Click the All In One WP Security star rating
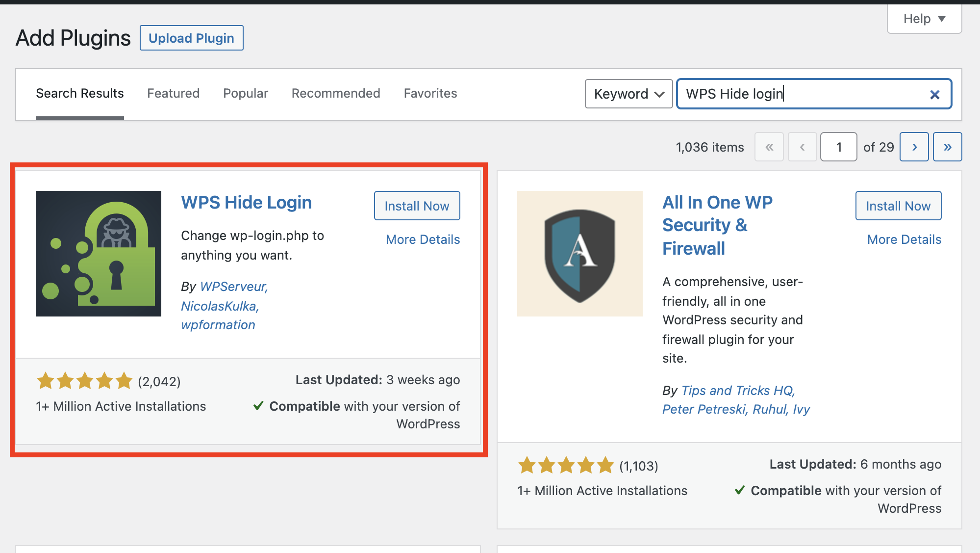980x553 pixels. tap(566, 465)
